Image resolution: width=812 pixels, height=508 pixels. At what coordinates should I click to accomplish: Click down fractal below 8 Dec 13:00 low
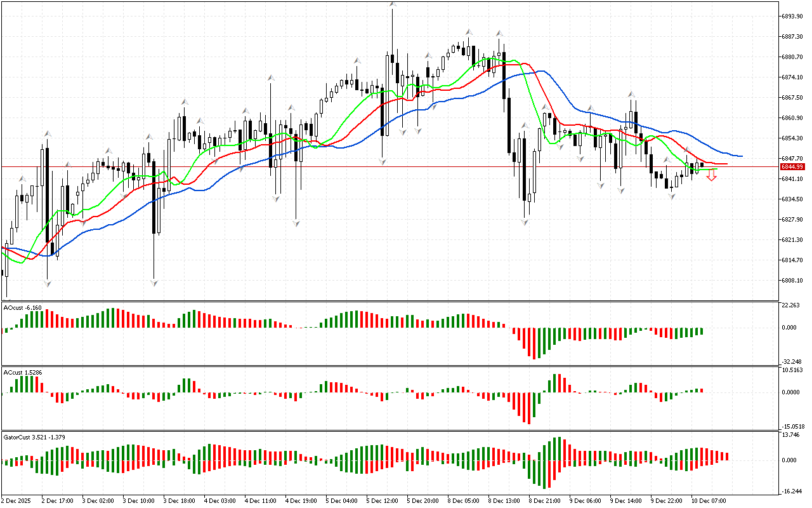(x=525, y=222)
